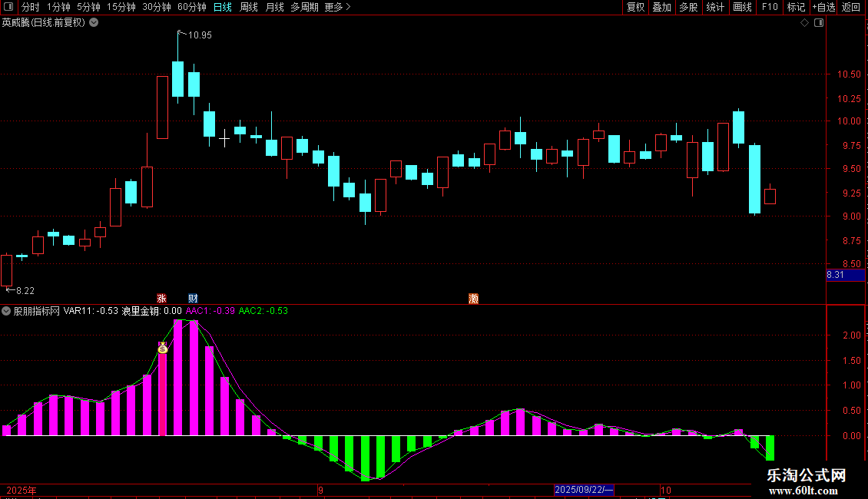Select the 5分钟 period tab
868x499 pixels.
point(88,7)
